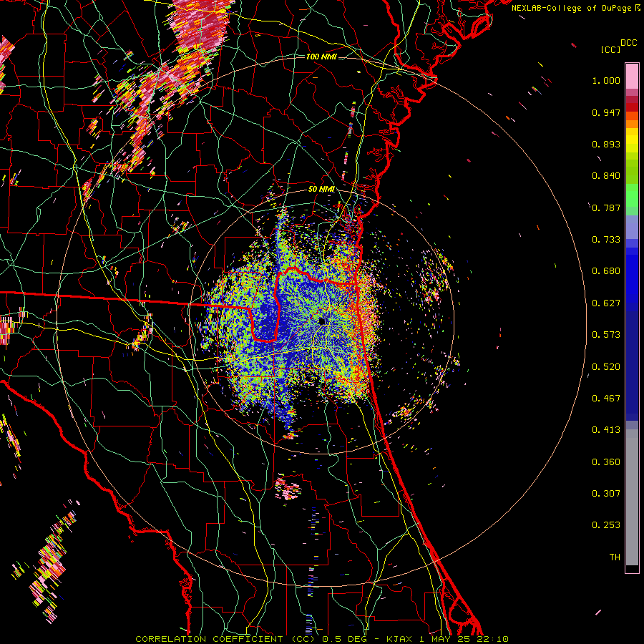
Task: Click the 0.893 legend value
Action: (x=606, y=144)
